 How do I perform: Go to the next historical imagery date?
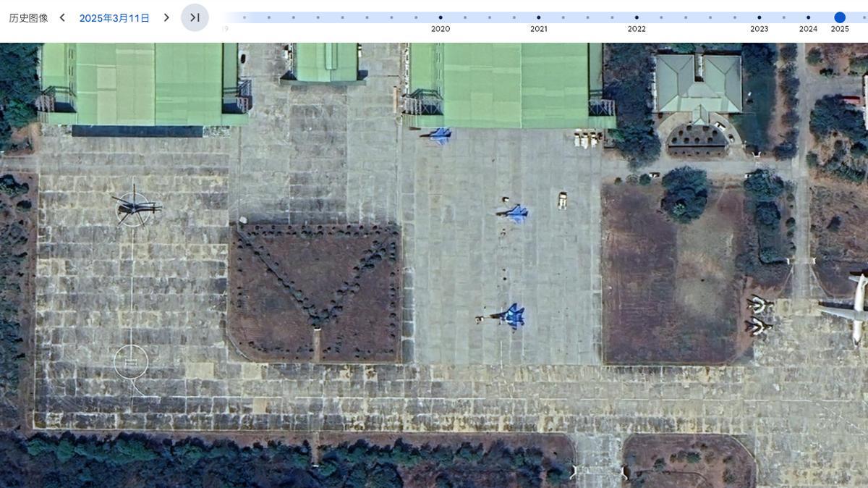click(166, 18)
